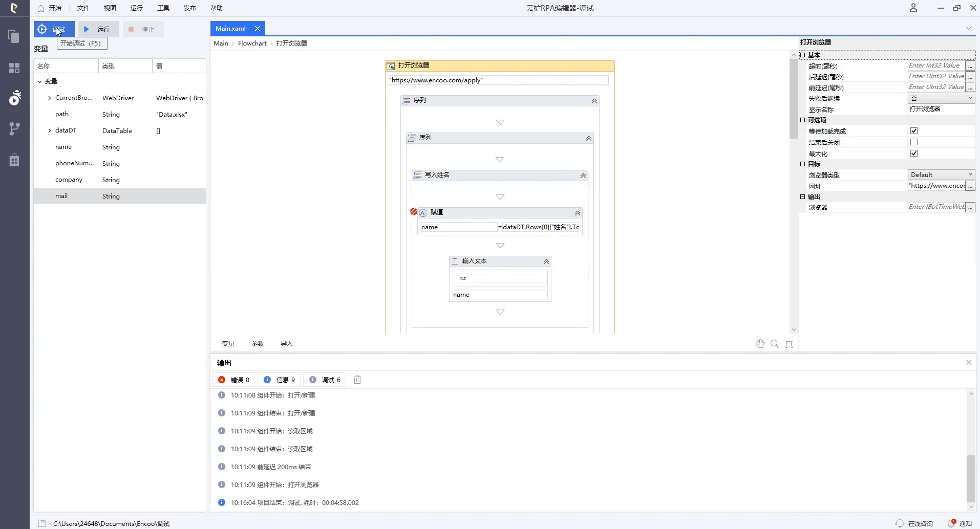Activate the hand pan tool below the flowchart
Image resolution: width=980 pixels, height=529 pixels.
tap(761, 343)
